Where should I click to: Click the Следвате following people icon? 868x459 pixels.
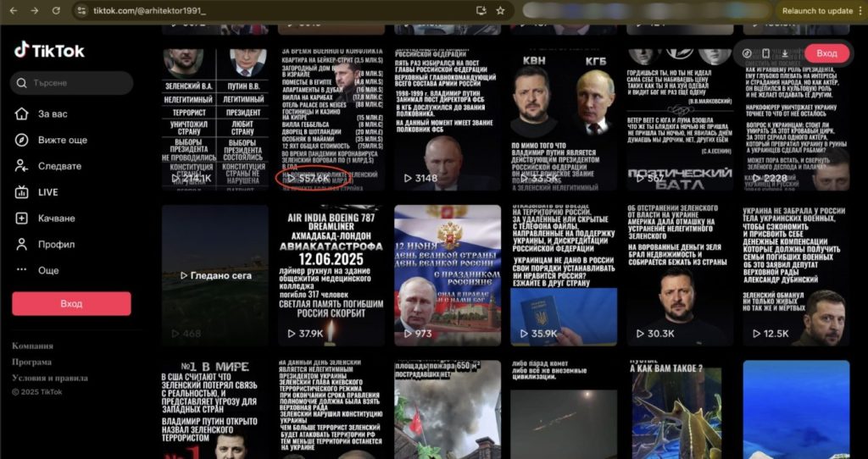pyautogui.click(x=21, y=166)
